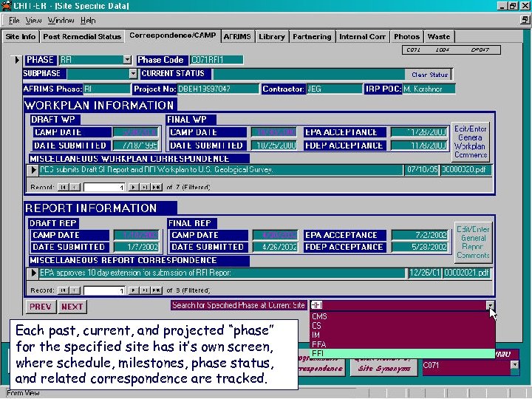Switch to Post Remedial Status tab
The height and width of the screenshot is (399, 532).
point(82,37)
